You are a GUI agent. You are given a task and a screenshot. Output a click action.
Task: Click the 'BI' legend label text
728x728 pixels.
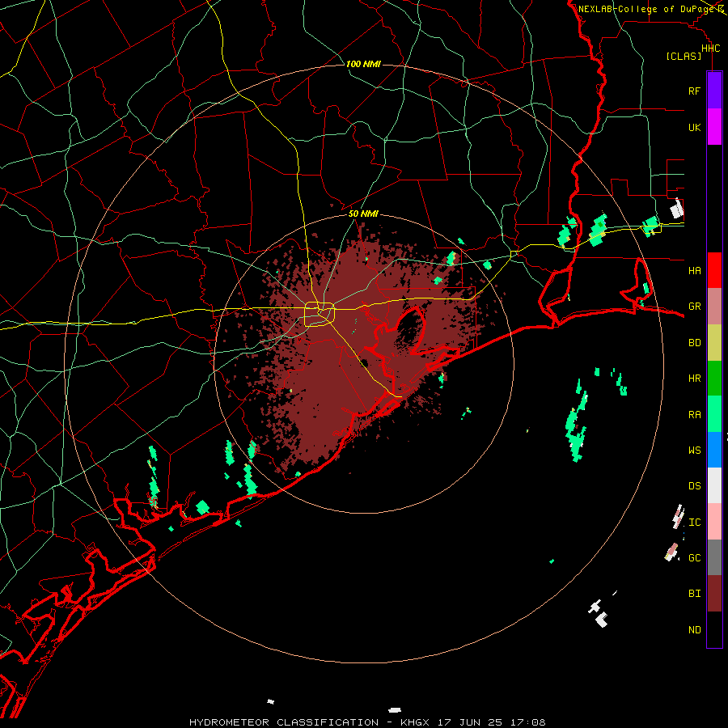pos(695,594)
